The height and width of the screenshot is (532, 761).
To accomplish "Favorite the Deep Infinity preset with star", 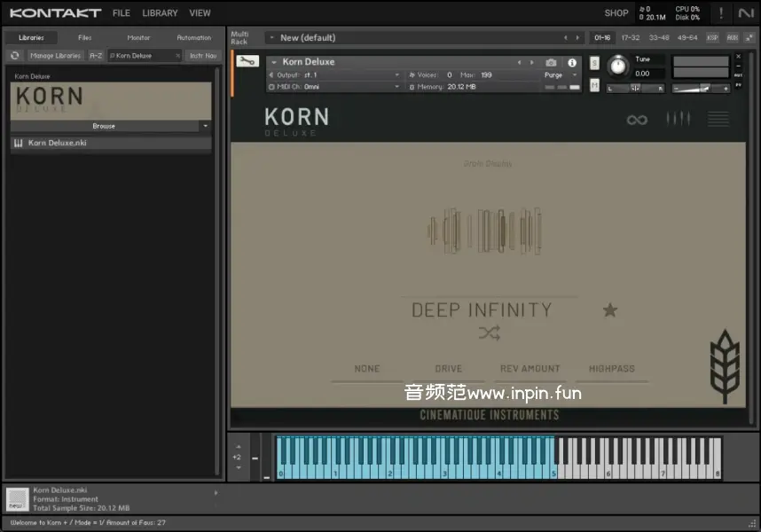I will [609, 310].
